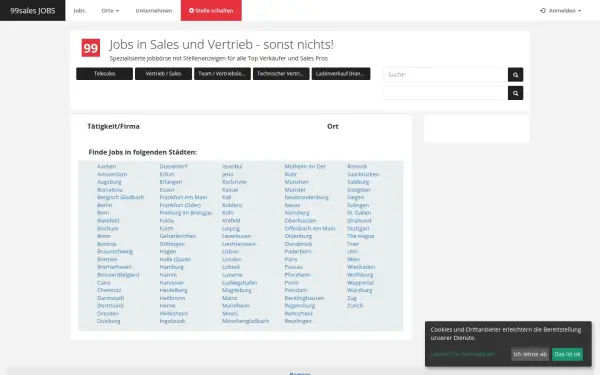Open jobs in Heidelberg

coord(173,290)
